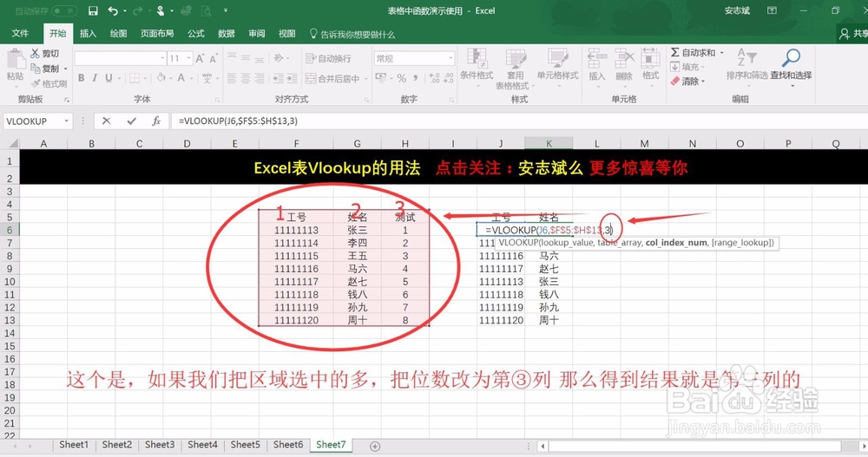Open the File tab
The height and width of the screenshot is (457, 868).
(x=20, y=34)
